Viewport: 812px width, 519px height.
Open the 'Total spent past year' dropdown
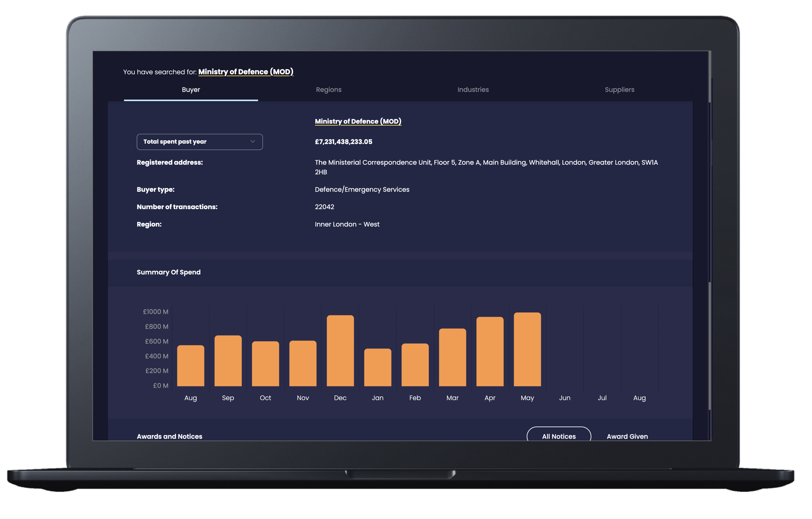coord(200,142)
